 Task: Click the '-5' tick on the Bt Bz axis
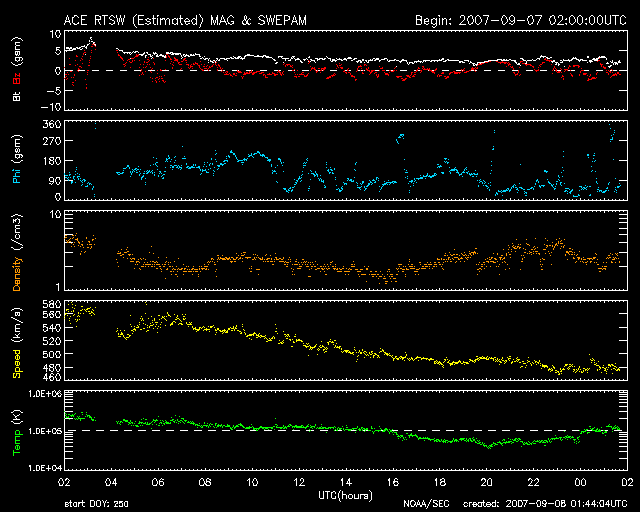pyautogui.click(x=54, y=90)
